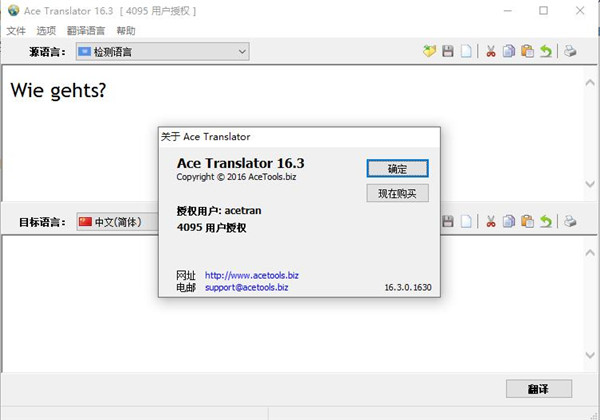600x420 pixels.
Task: Maximize the Ace Translator window
Action: pyautogui.click(x=543, y=11)
